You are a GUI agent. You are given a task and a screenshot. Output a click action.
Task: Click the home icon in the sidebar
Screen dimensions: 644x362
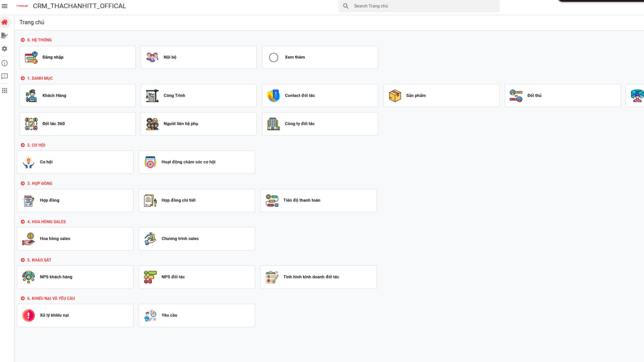coord(5,22)
